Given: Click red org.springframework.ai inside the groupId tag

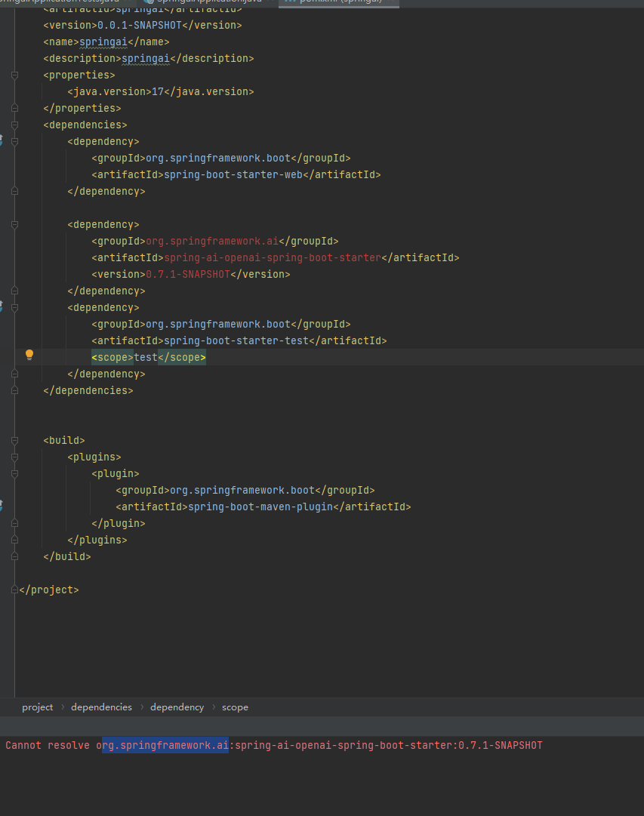Looking at the screenshot, I should [x=212, y=241].
